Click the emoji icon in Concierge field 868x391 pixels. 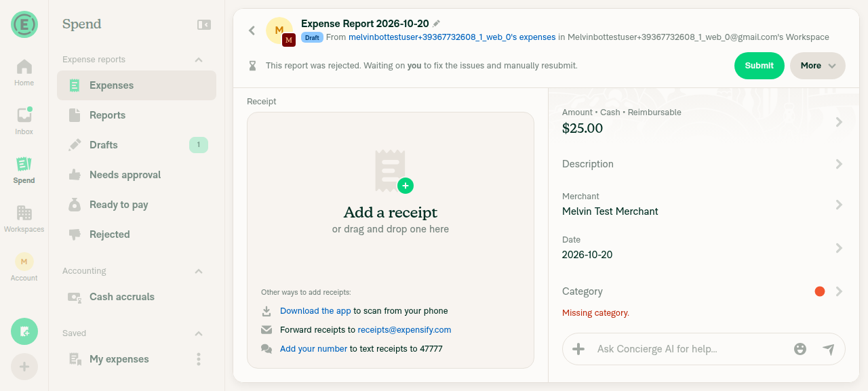click(x=800, y=349)
